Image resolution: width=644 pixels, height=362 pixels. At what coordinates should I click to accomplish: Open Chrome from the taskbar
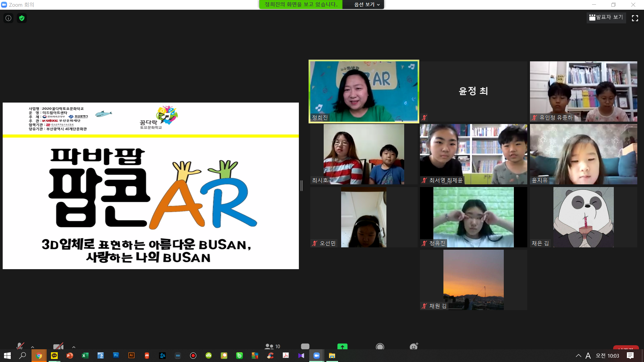click(39, 356)
